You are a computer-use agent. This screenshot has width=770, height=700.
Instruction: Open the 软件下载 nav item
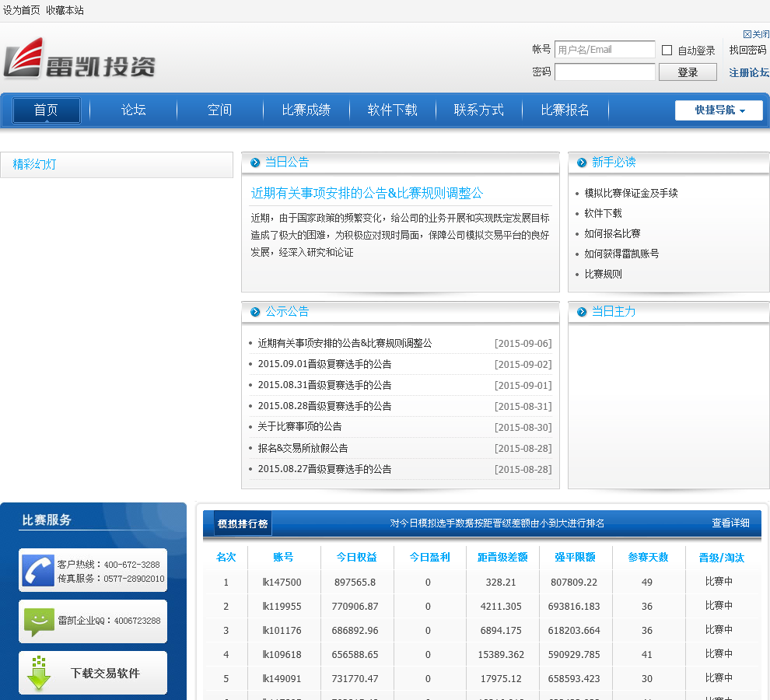[392, 110]
